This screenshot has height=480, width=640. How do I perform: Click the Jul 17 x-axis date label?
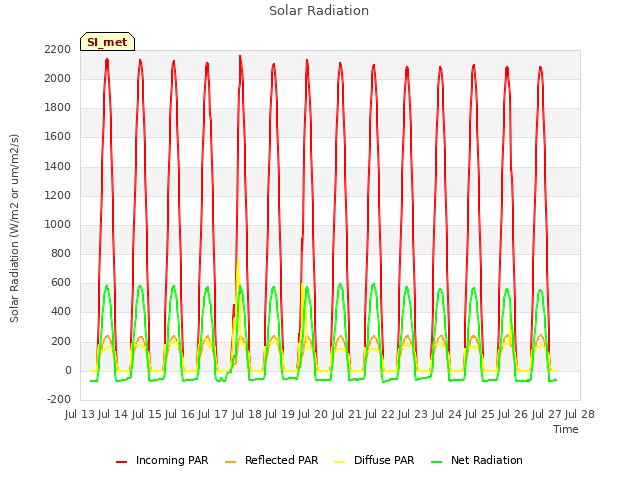[213, 414]
